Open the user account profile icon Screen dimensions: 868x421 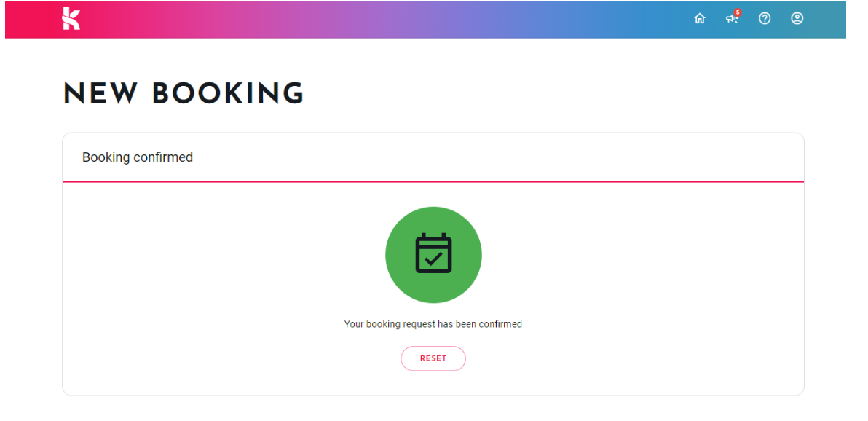[797, 19]
